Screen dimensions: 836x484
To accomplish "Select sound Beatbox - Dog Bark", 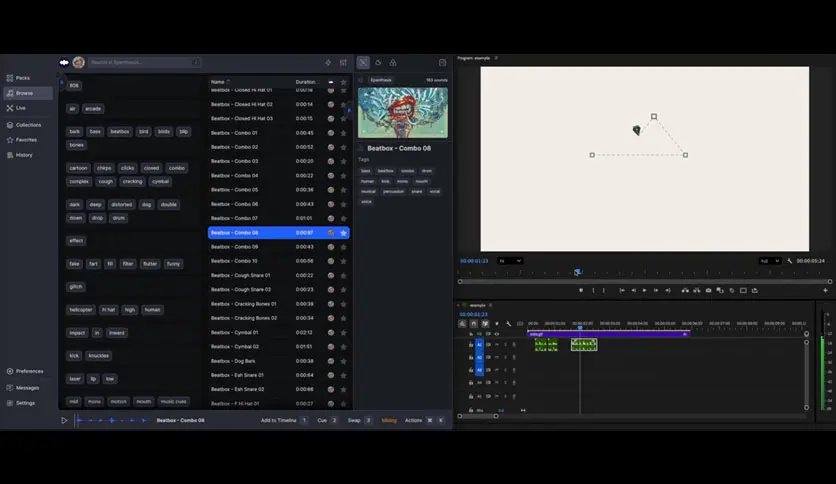I will click(279, 361).
